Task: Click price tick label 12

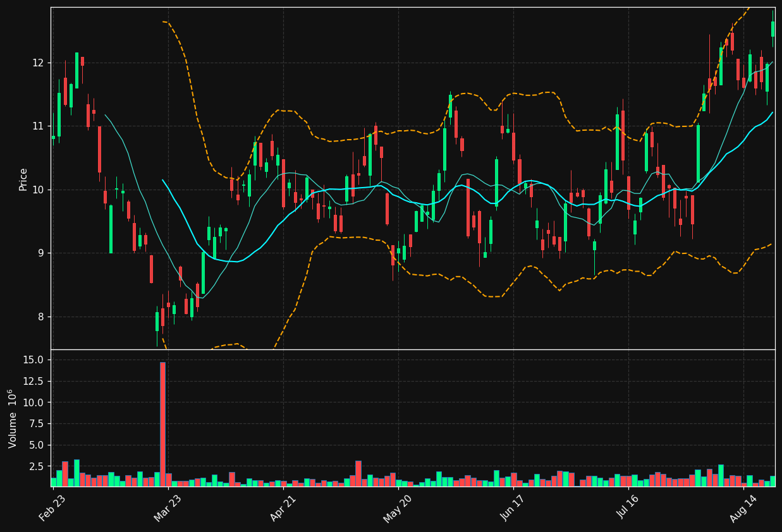Action: pyautogui.click(x=38, y=63)
